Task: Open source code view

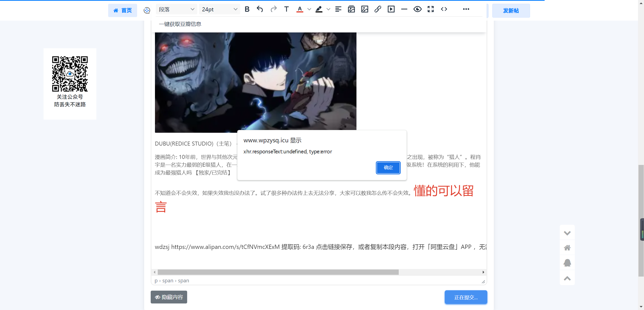Action: coord(444,9)
